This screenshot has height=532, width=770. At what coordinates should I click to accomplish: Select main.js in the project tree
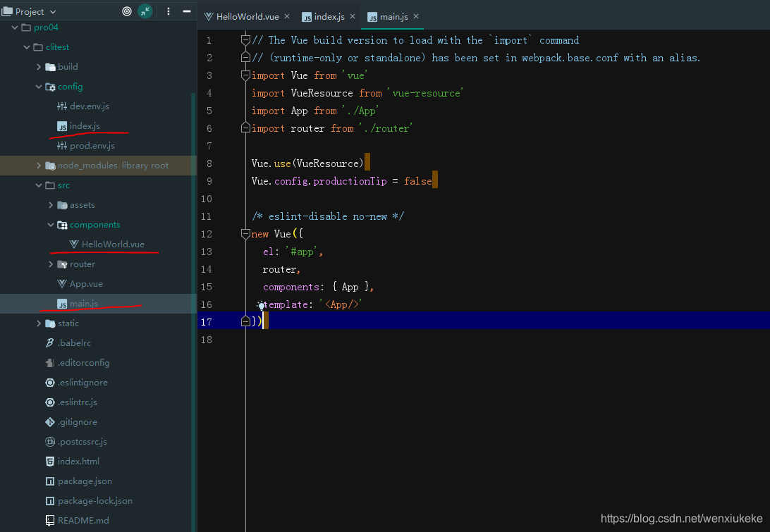click(83, 303)
